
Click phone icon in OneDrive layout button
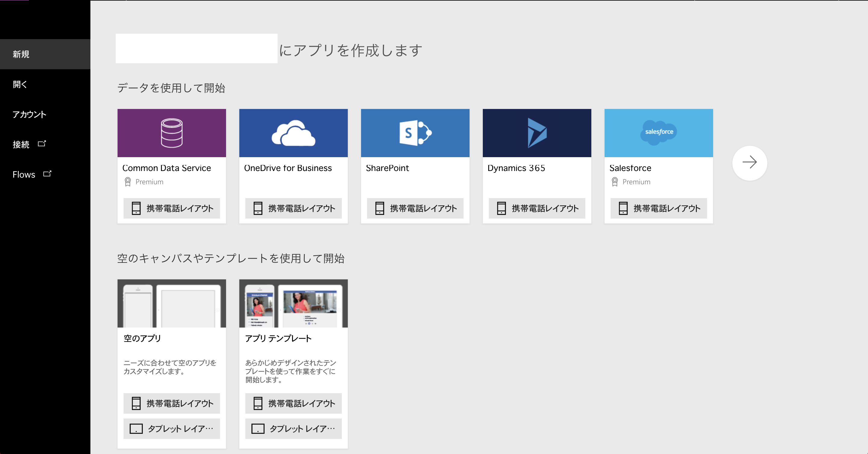tap(258, 208)
